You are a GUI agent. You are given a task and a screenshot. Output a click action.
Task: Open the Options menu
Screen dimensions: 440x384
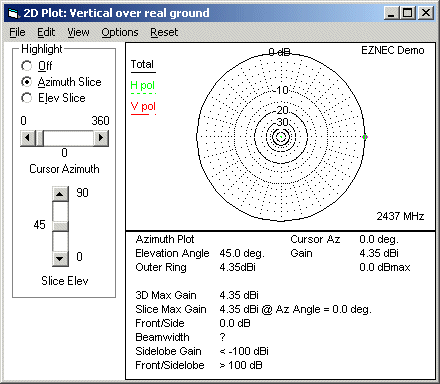click(120, 32)
